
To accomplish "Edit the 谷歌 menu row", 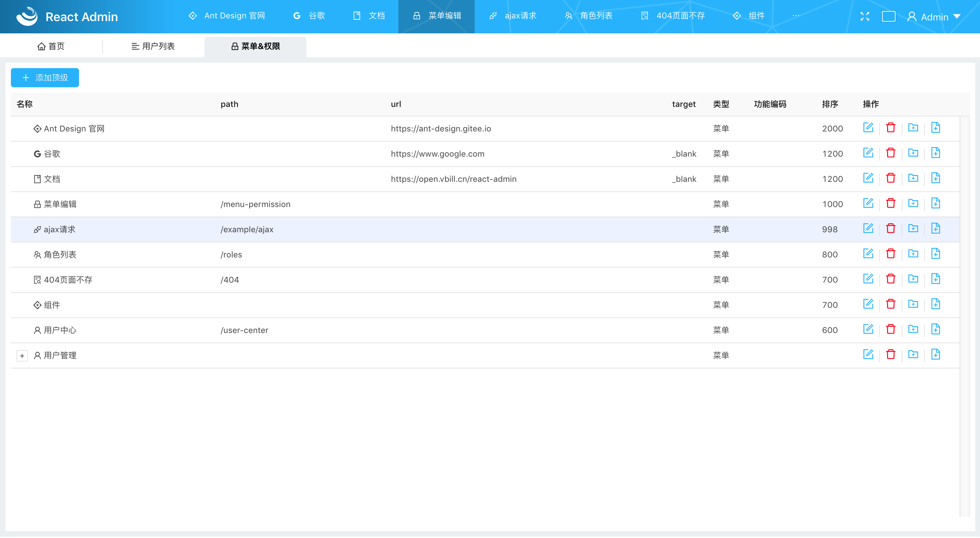I will pyautogui.click(x=868, y=153).
